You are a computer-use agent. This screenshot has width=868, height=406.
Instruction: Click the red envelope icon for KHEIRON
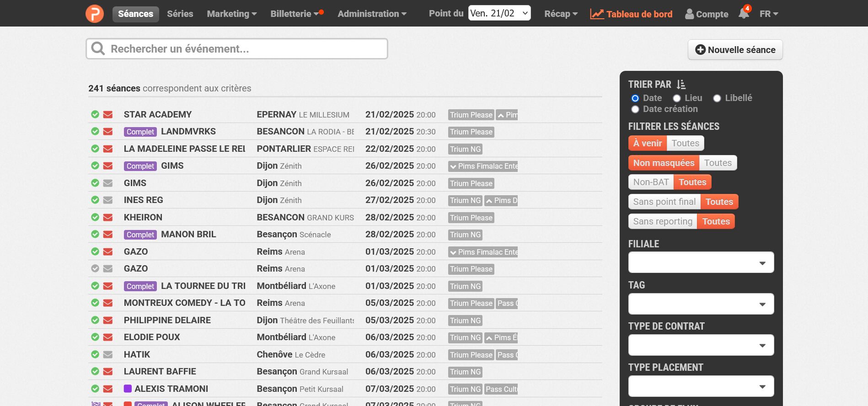108,217
